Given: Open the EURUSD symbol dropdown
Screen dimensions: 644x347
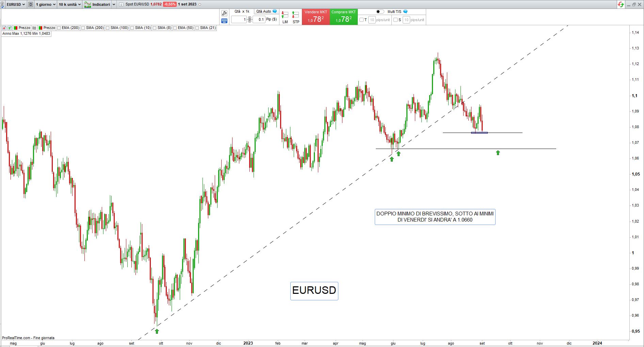Looking at the screenshot, I should [15, 4].
